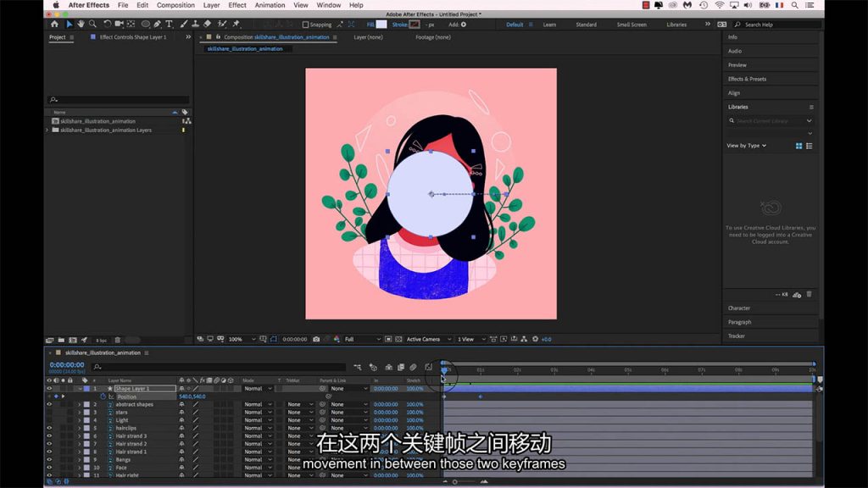Hide the Hair strand 3 layer
This screenshot has height=488, width=868.
point(49,436)
